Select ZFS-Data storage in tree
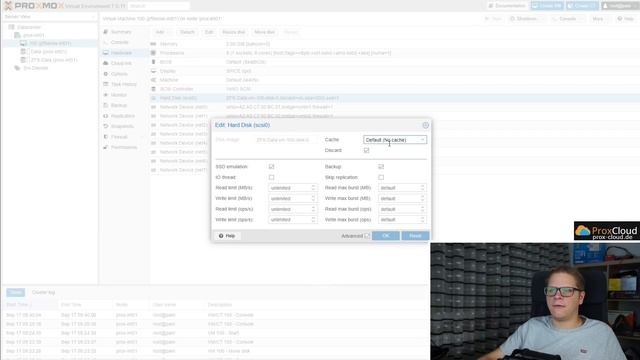 tap(53, 60)
